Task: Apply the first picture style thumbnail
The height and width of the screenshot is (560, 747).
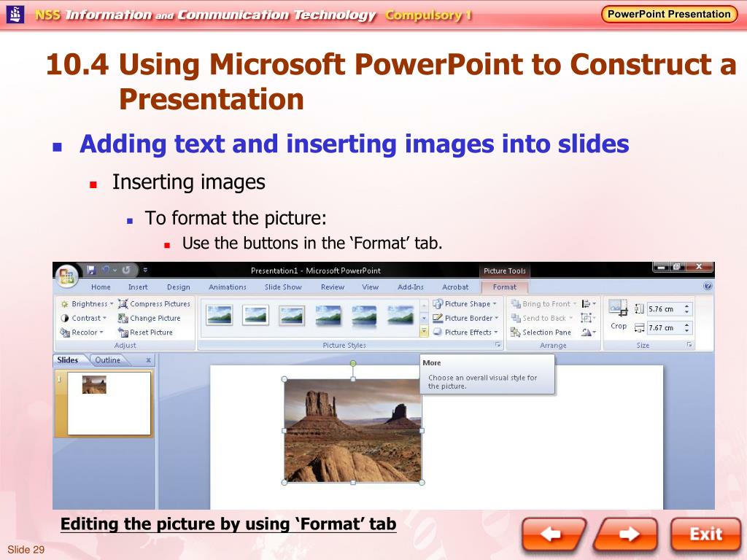Action: (x=220, y=315)
